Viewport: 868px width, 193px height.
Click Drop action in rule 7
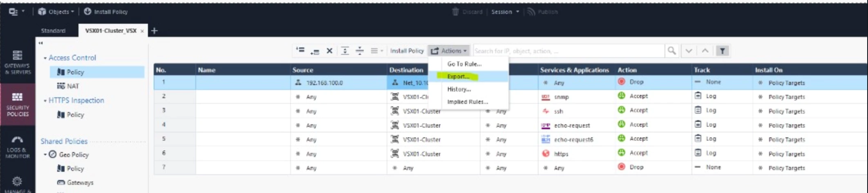(631, 167)
